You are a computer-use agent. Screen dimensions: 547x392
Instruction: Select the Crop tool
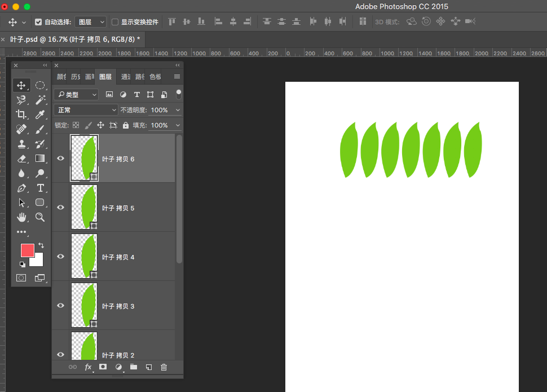tap(21, 114)
